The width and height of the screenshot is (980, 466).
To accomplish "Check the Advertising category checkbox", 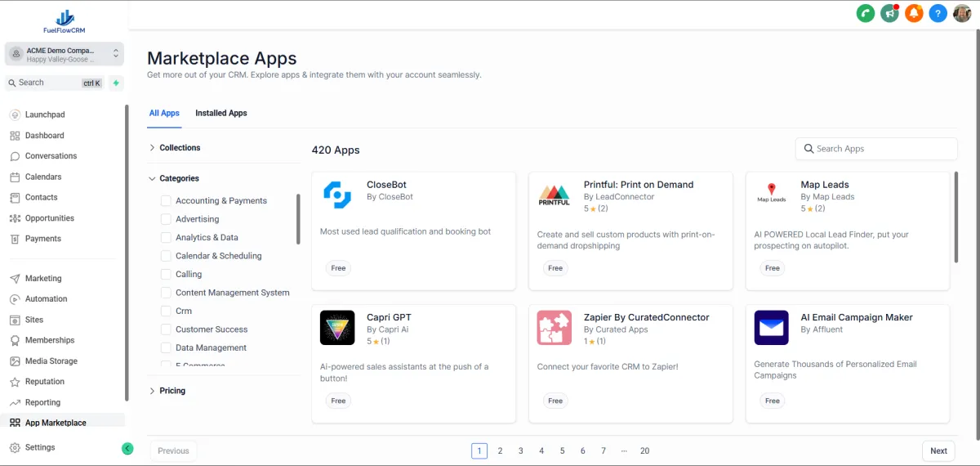I will (x=166, y=219).
